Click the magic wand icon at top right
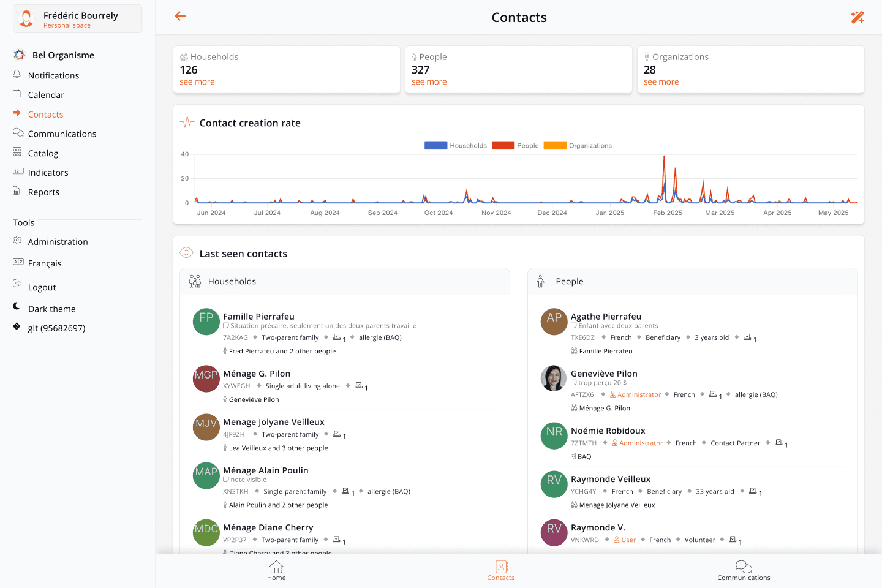882x588 pixels. click(x=858, y=17)
